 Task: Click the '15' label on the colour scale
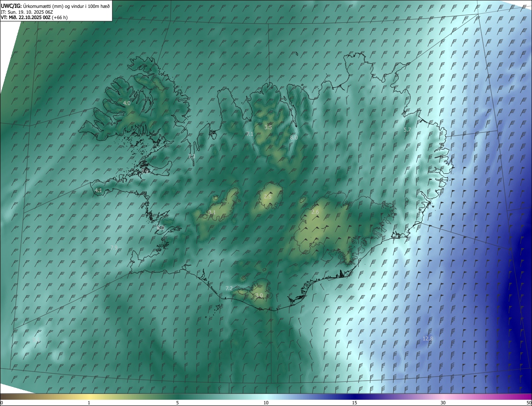tap(355, 403)
